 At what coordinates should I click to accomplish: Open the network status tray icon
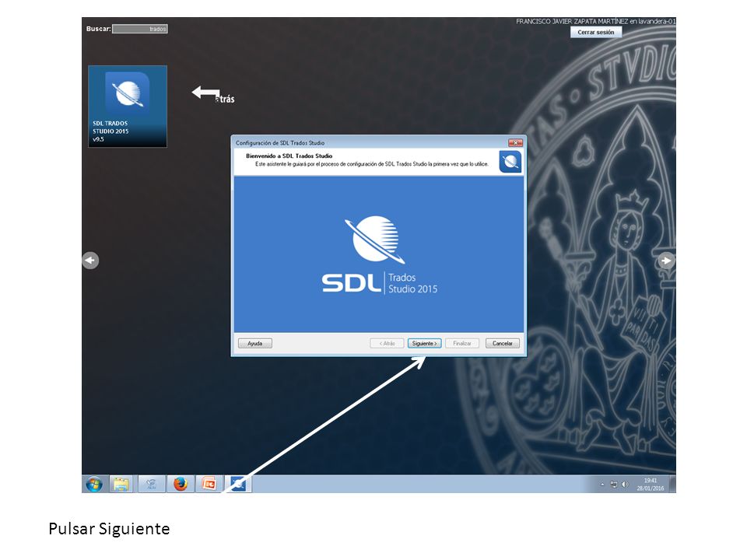[x=614, y=485]
